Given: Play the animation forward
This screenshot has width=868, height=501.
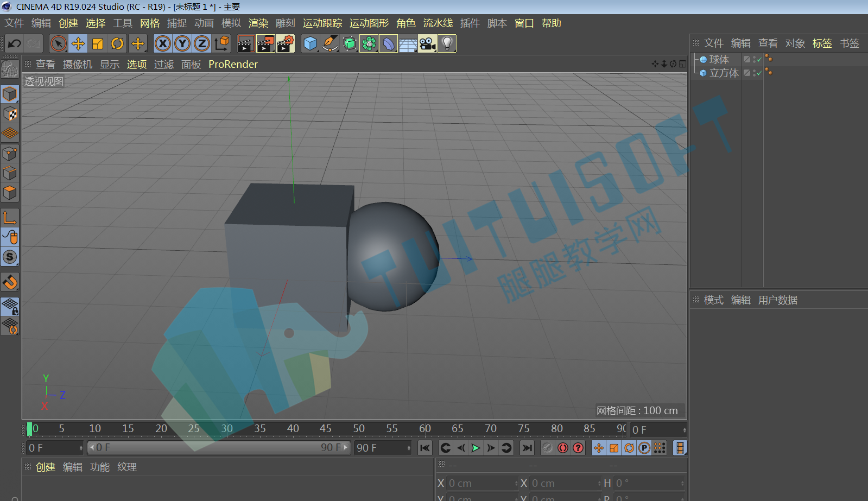Looking at the screenshot, I should click(x=476, y=448).
